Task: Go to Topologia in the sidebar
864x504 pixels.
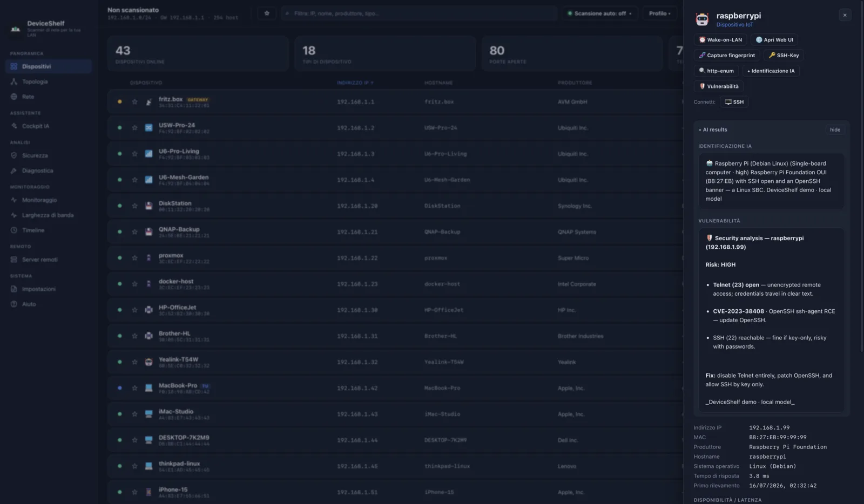Action: pos(49,81)
